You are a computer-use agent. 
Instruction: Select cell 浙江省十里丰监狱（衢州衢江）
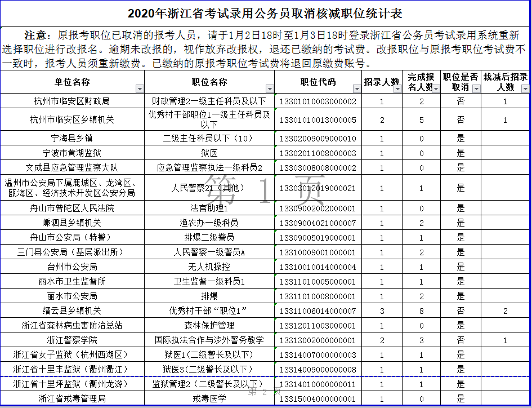coord(72,369)
